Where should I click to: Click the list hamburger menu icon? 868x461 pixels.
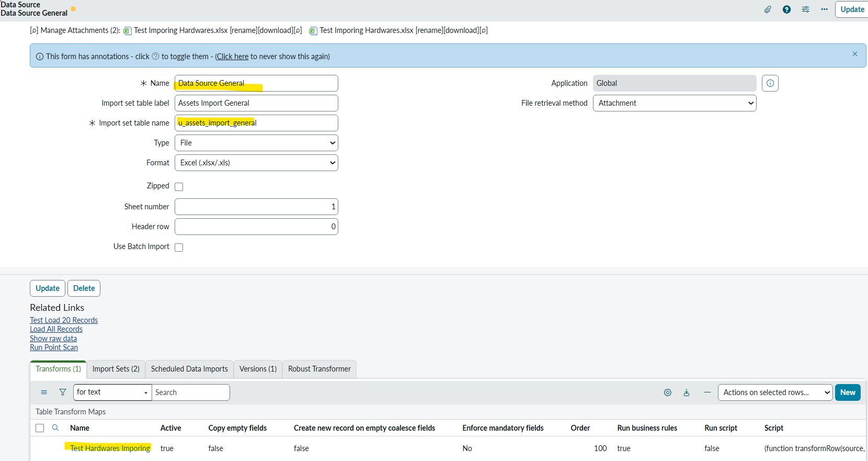(x=44, y=392)
